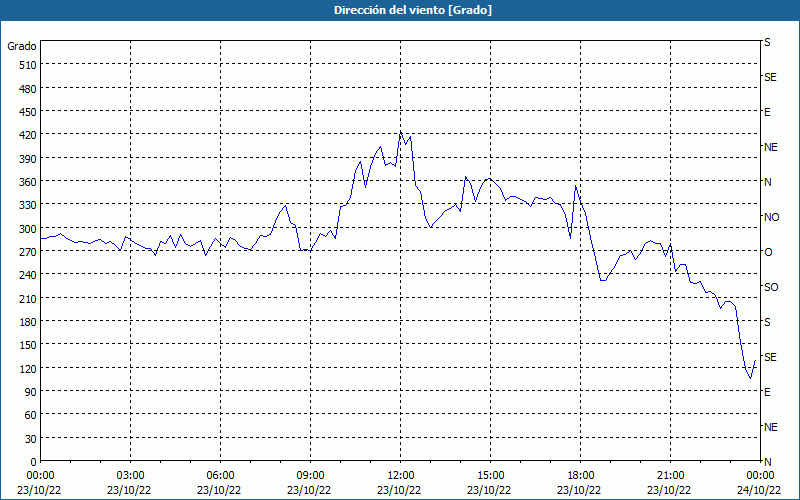Click the chart title 'Dirección del viento [Grado]'
This screenshot has height=500, width=800.
click(413, 10)
